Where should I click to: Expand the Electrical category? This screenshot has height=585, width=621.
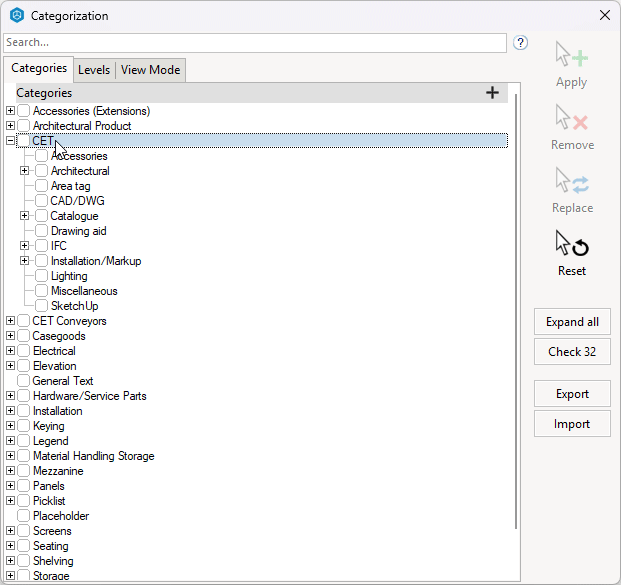pyautogui.click(x=10, y=351)
